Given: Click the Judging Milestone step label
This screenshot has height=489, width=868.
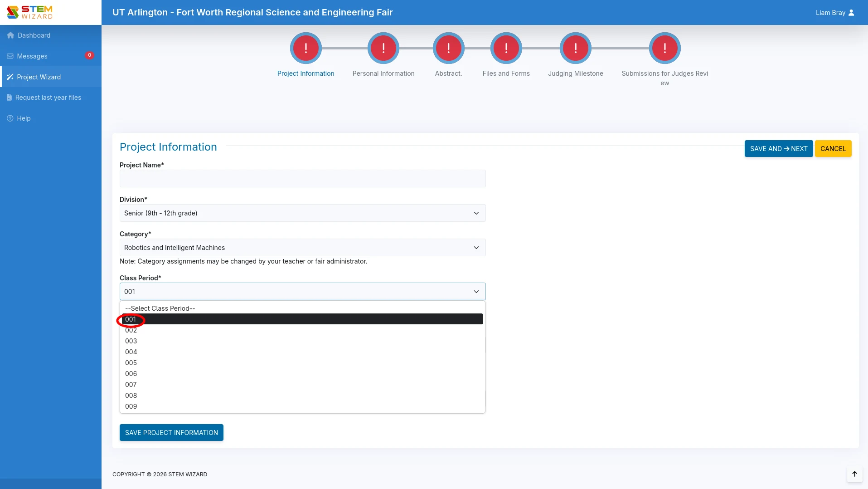Looking at the screenshot, I should coord(576,73).
